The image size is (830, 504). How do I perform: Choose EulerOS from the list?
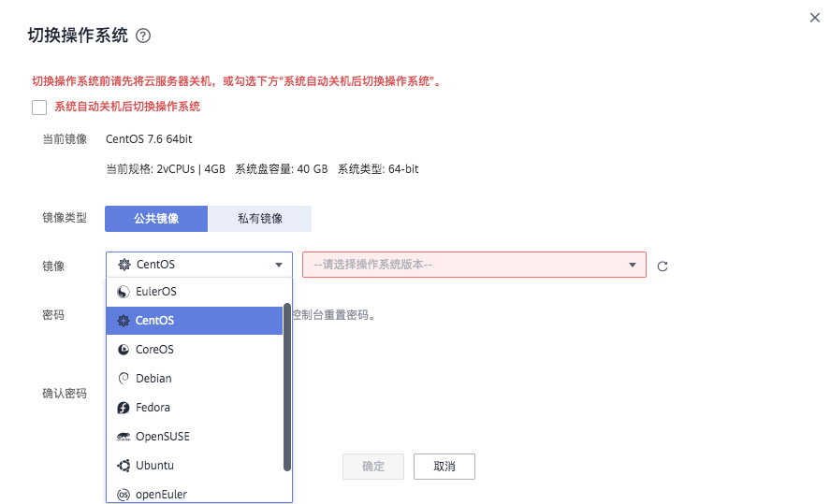(195, 292)
